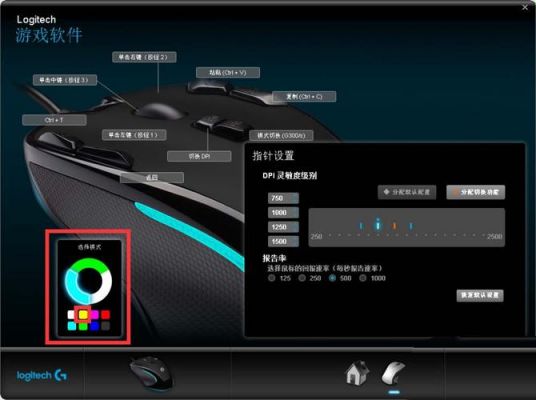Select the Ctrl + T button label
The height and width of the screenshot is (400, 536).
54,120
